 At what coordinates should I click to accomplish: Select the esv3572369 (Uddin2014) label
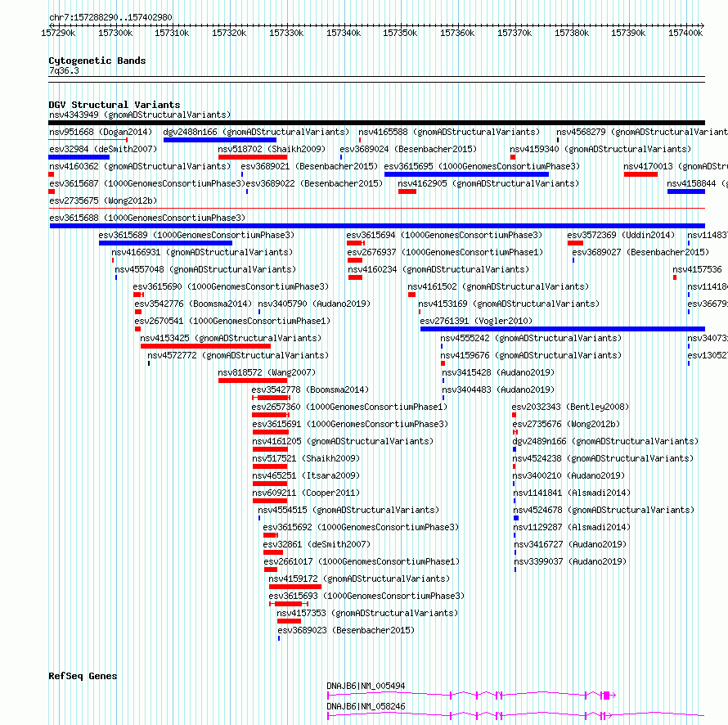[x=621, y=235]
